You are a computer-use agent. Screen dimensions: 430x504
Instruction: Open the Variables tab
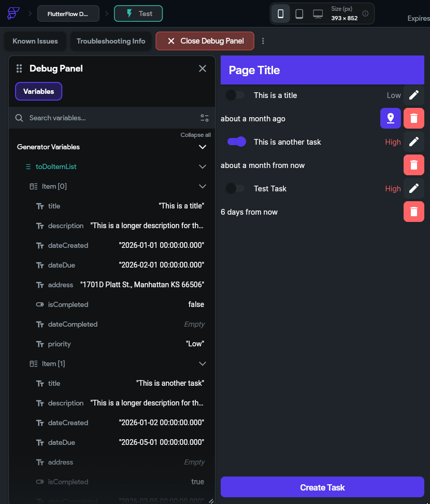[38, 92]
